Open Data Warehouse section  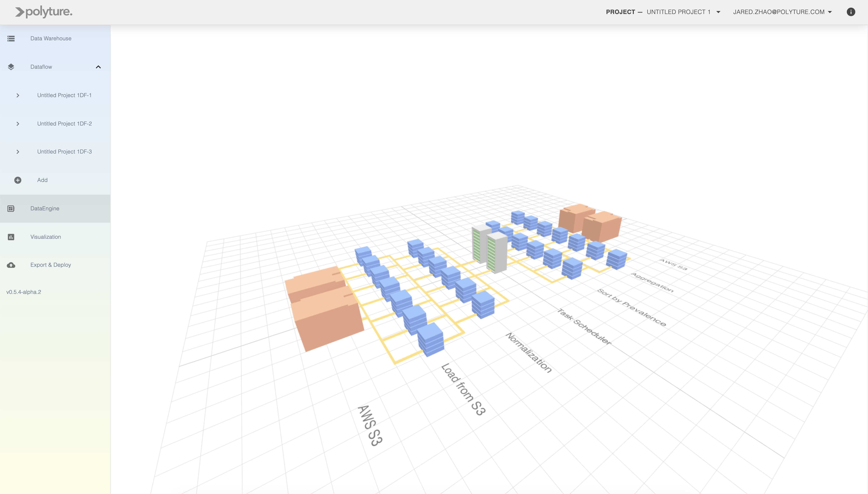pos(55,38)
